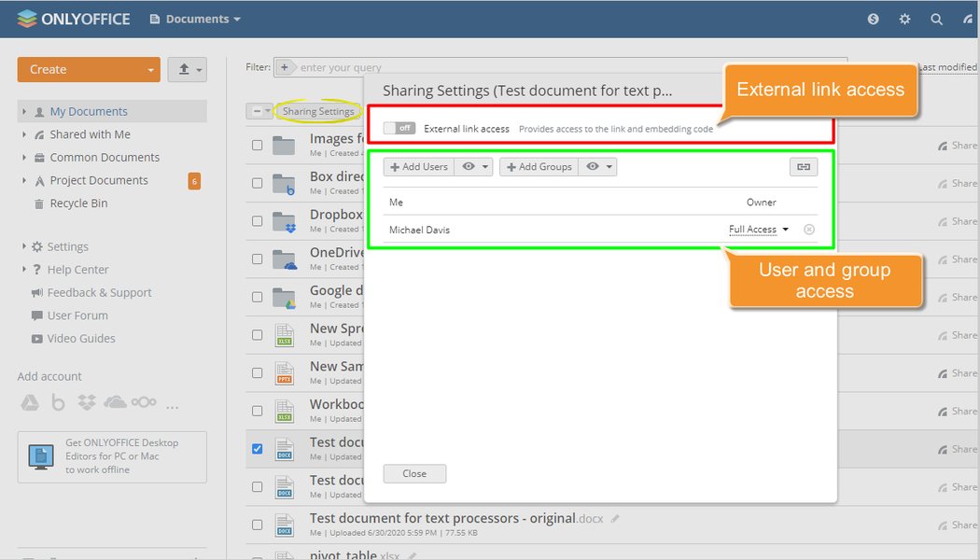This screenshot has width=980, height=560.
Task: Click the OneDrive folder icon
Action: coord(285,259)
